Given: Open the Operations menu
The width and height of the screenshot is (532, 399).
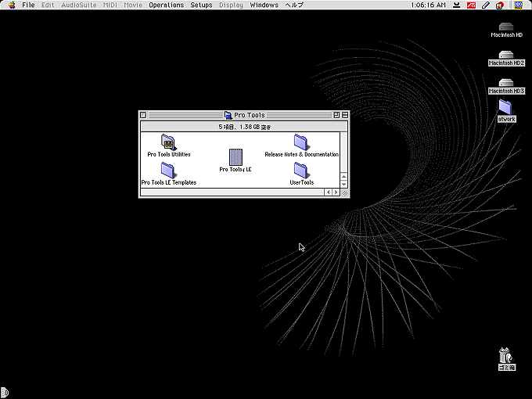Looking at the screenshot, I should click(166, 5).
